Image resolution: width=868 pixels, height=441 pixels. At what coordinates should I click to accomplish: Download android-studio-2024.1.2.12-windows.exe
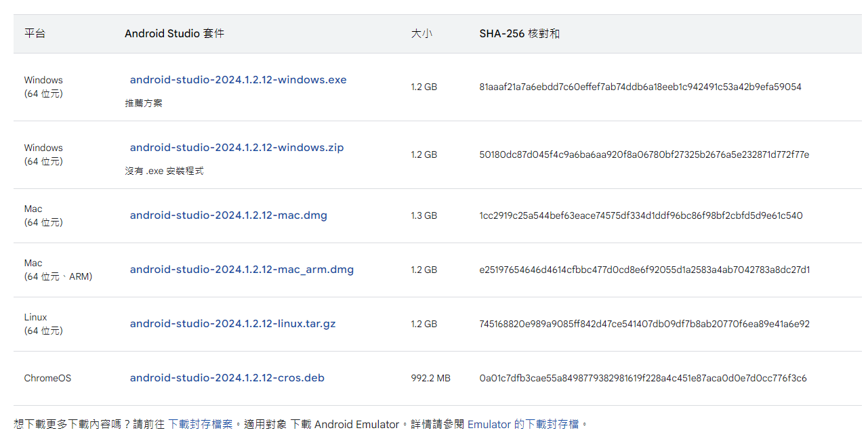[238, 80]
